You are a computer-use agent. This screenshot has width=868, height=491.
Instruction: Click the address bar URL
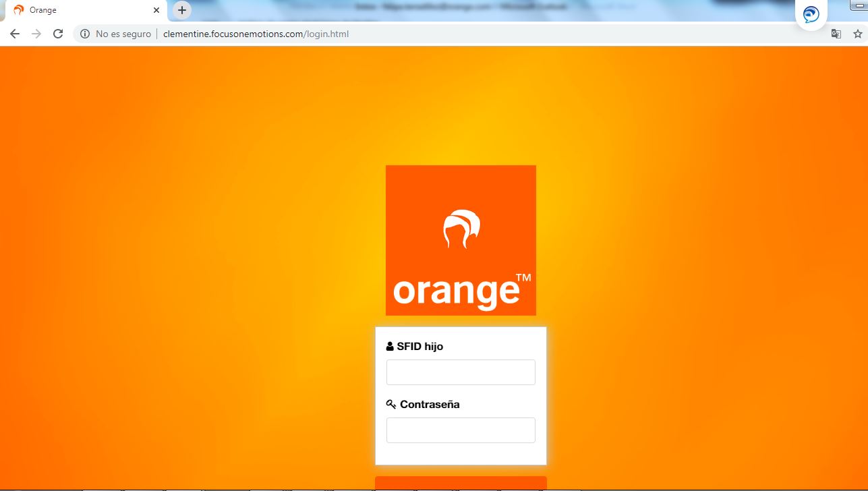256,34
